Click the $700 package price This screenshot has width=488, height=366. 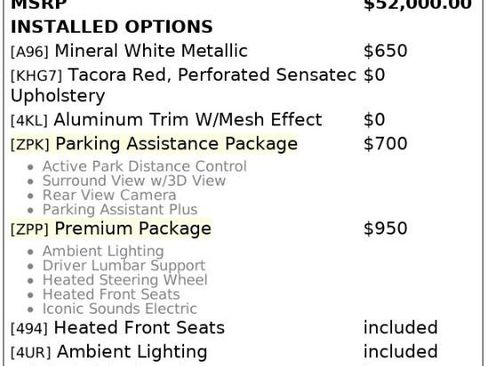click(x=385, y=144)
